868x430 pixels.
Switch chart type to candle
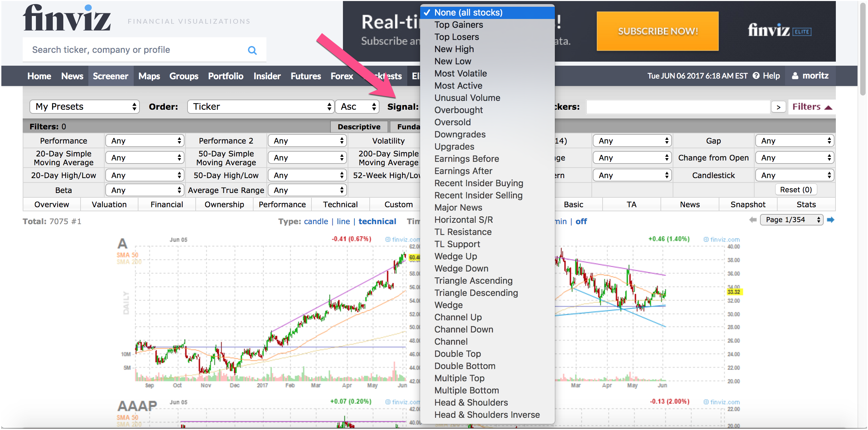pyautogui.click(x=316, y=221)
